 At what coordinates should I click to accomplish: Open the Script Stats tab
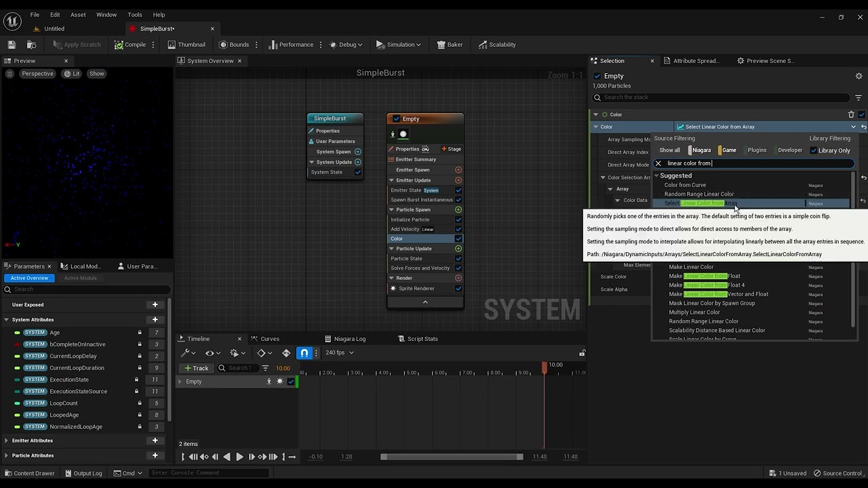point(422,339)
